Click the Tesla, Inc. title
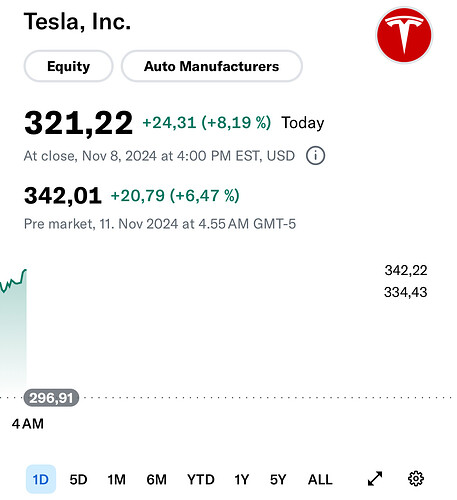457x500 pixels. pyautogui.click(x=77, y=21)
